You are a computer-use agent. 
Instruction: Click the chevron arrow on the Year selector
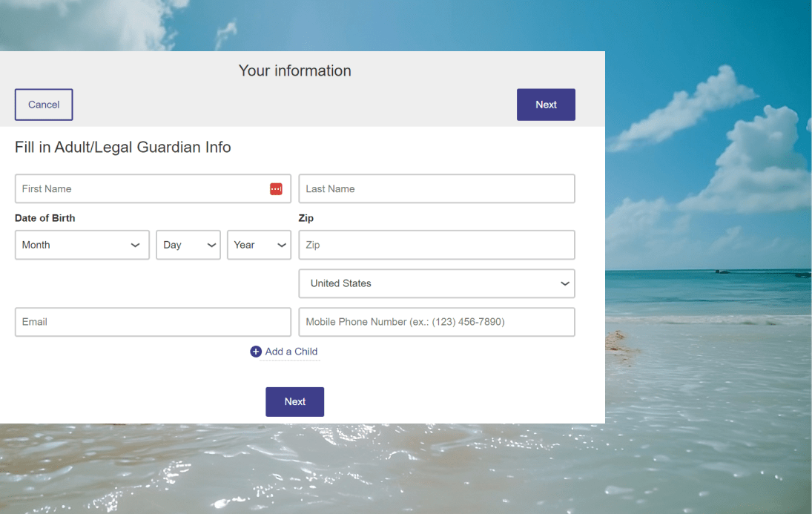coord(282,246)
